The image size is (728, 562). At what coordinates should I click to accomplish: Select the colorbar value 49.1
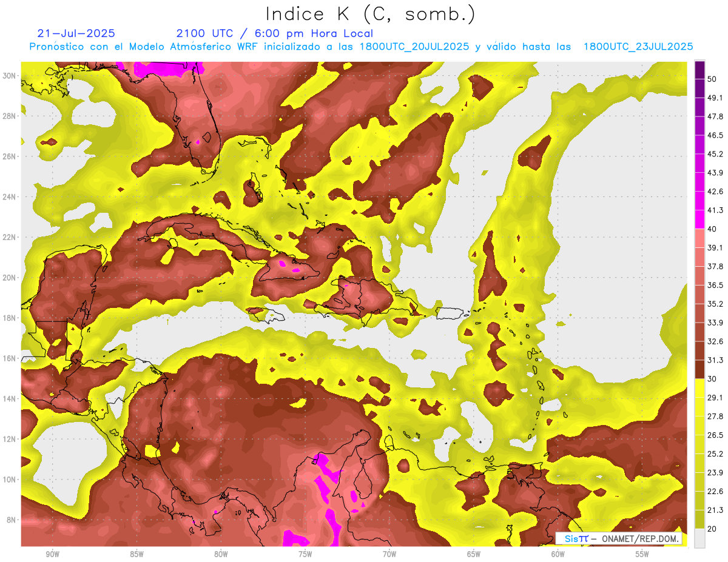715,98
